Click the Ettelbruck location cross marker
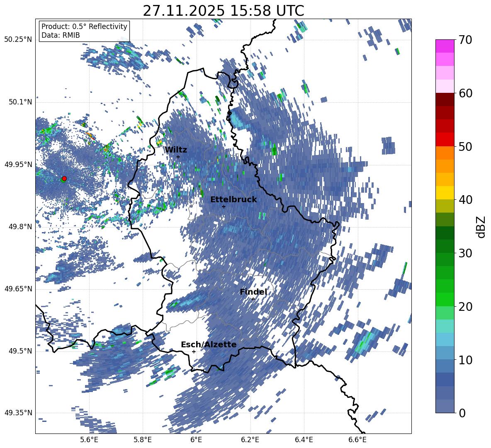The height and width of the screenshot is (448, 491). 224,206
